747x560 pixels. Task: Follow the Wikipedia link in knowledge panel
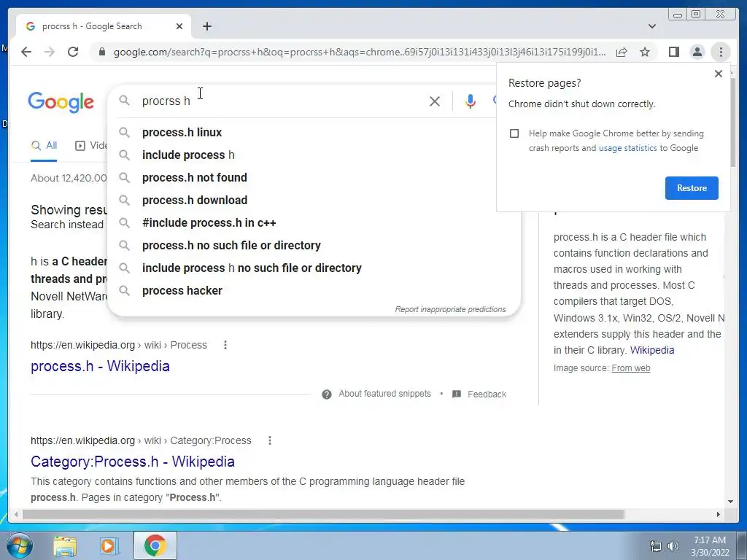pos(651,350)
